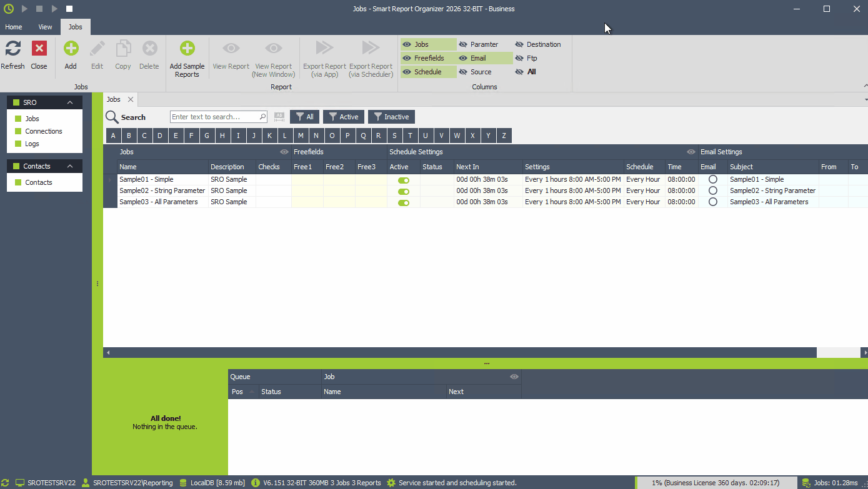
Task: Click the Jobs database icon in the status bar
Action: coord(805,482)
